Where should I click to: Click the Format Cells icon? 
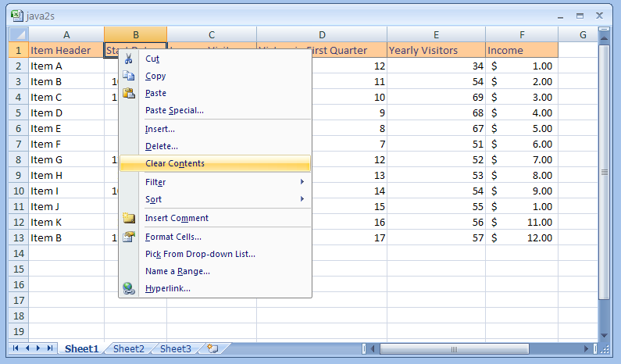click(x=128, y=237)
